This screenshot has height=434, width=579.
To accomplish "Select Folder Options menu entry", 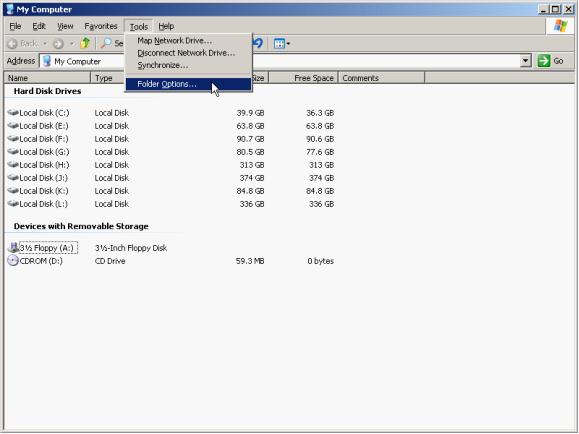I will tap(188, 84).
